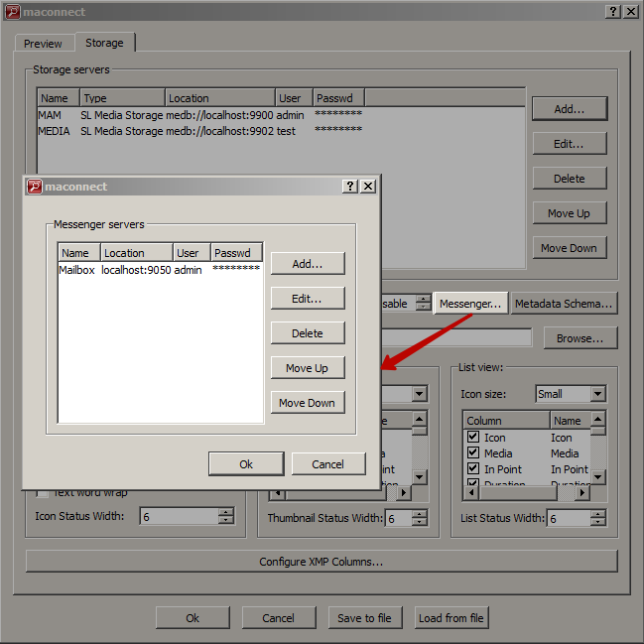Click the Add... button for storage servers
This screenshot has height=644, width=644.
tap(570, 109)
